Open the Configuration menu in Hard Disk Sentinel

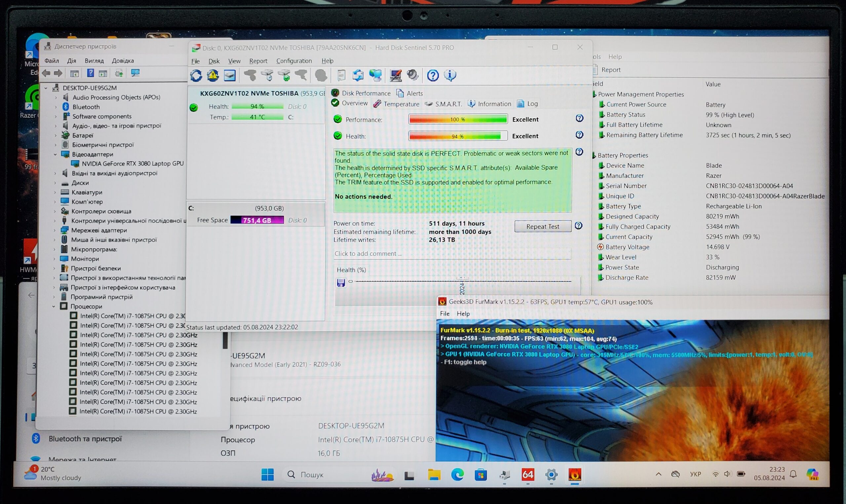coord(294,61)
